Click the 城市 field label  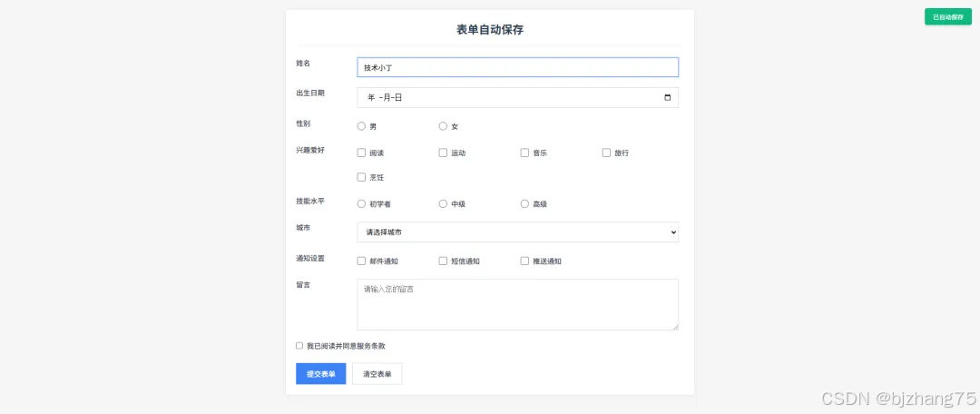[303, 228]
